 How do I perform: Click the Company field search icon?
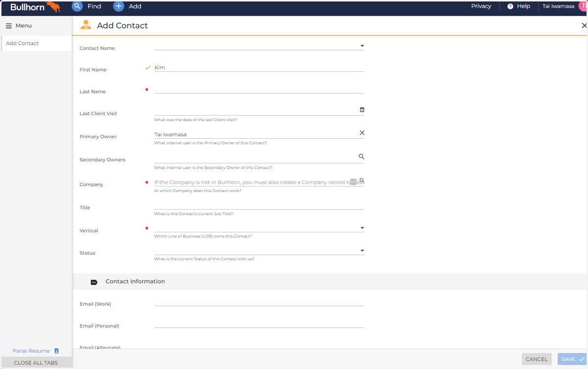pos(362,180)
